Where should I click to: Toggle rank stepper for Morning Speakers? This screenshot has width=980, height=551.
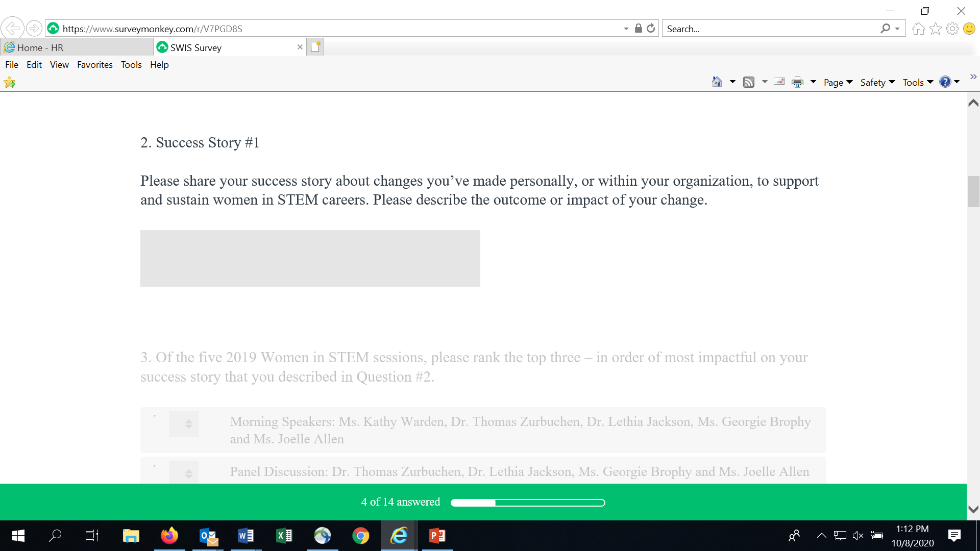click(188, 424)
